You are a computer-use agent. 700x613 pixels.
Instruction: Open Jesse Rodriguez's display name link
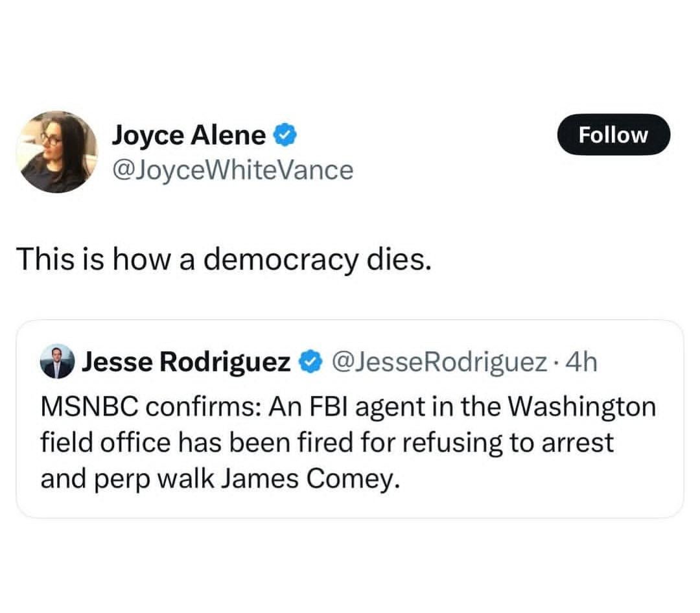pos(185,362)
